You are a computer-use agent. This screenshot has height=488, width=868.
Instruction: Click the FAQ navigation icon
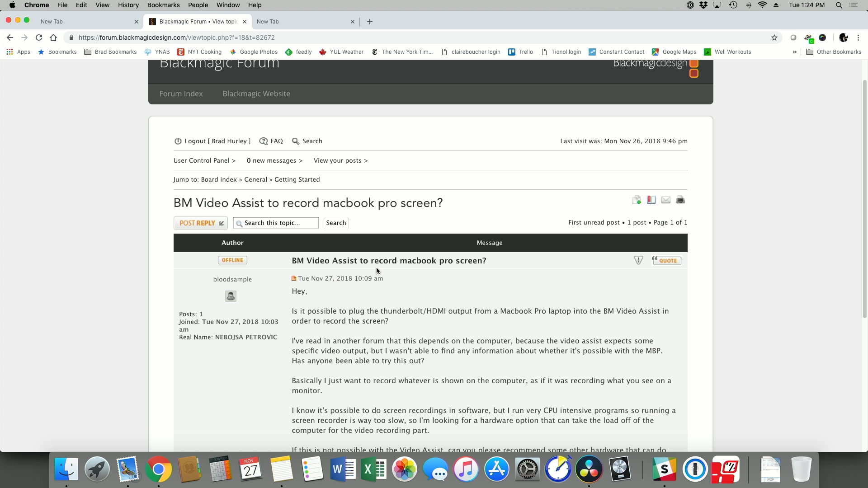[x=263, y=141]
